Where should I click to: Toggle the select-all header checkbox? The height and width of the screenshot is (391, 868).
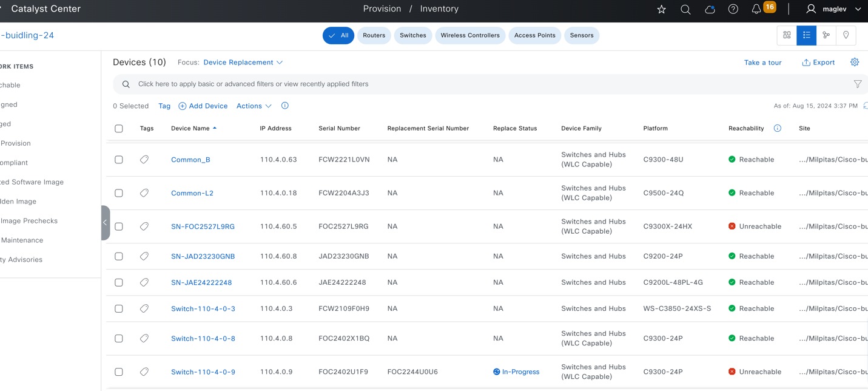point(119,129)
